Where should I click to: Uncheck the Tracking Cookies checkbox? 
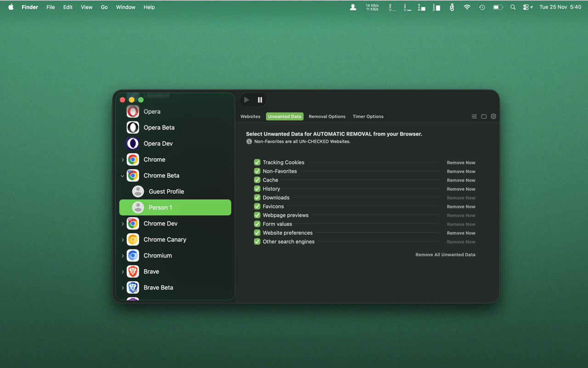pos(257,162)
